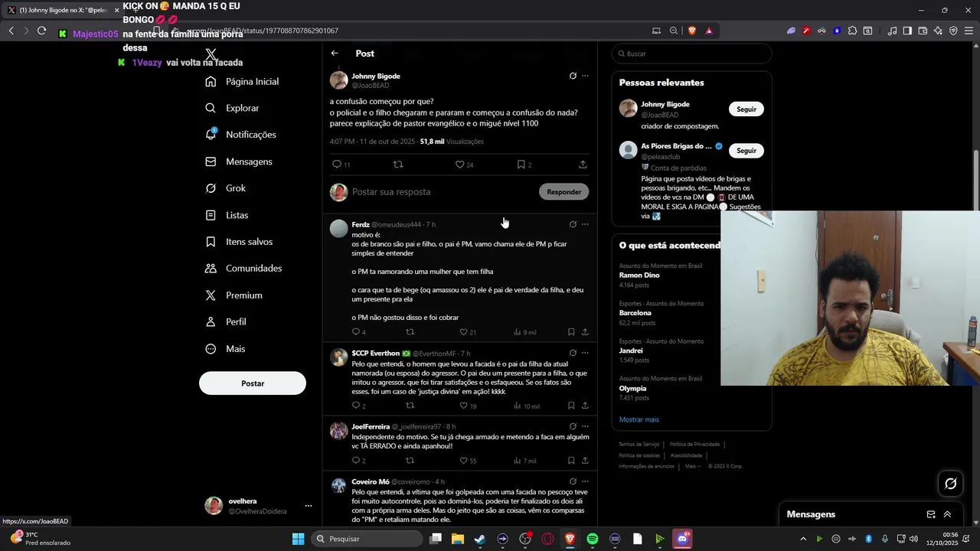The image size is (980, 551).
Task: Open Jandrei trending topic
Action: pyautogui.click(x=631, y=350)
